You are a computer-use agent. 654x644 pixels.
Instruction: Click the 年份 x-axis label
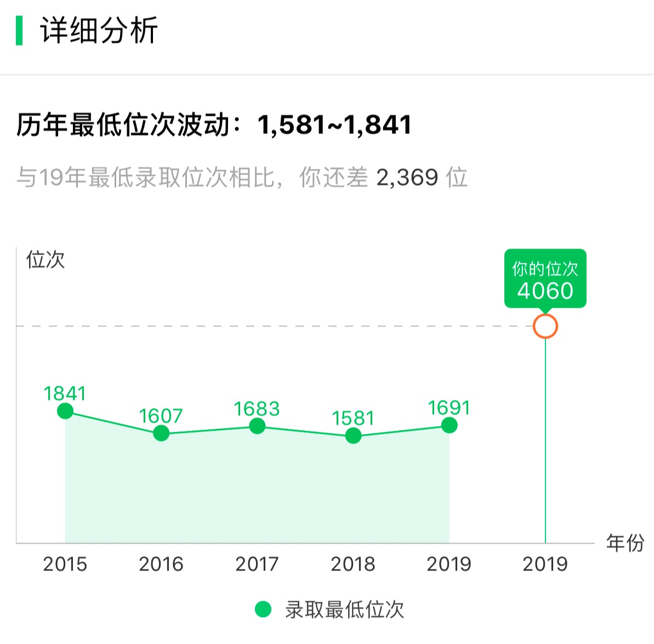625,543
